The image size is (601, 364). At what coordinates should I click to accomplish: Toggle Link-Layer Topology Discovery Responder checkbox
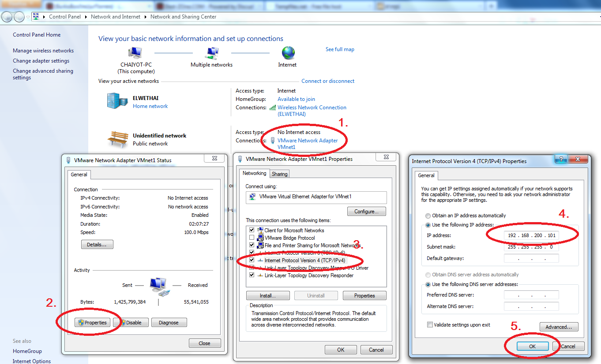[252, 275]
